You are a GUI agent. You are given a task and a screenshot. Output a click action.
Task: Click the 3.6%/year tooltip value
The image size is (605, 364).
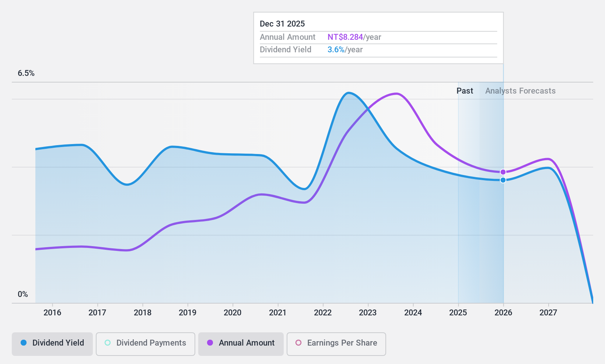pos(345,50)
